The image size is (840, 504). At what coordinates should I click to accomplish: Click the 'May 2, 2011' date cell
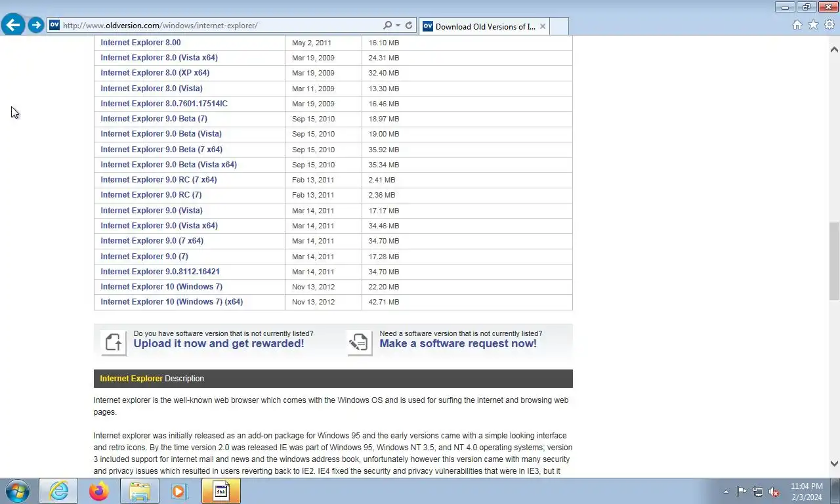(312, 43)
